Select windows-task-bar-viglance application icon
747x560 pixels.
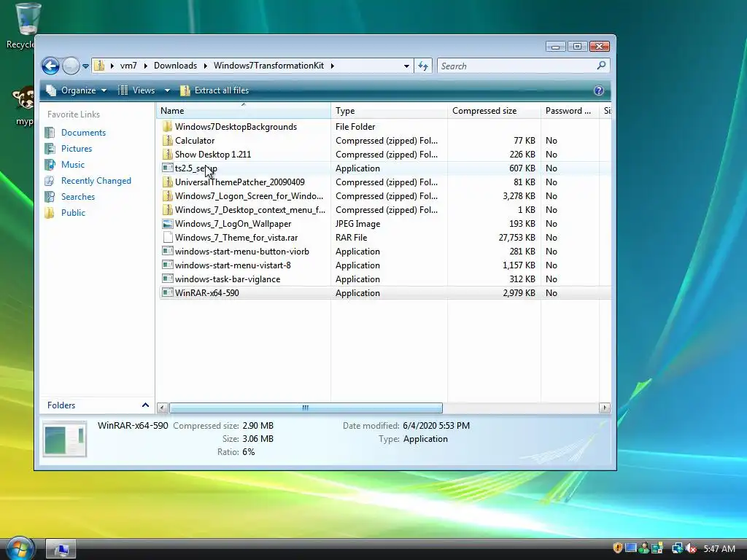pos(167,279)
